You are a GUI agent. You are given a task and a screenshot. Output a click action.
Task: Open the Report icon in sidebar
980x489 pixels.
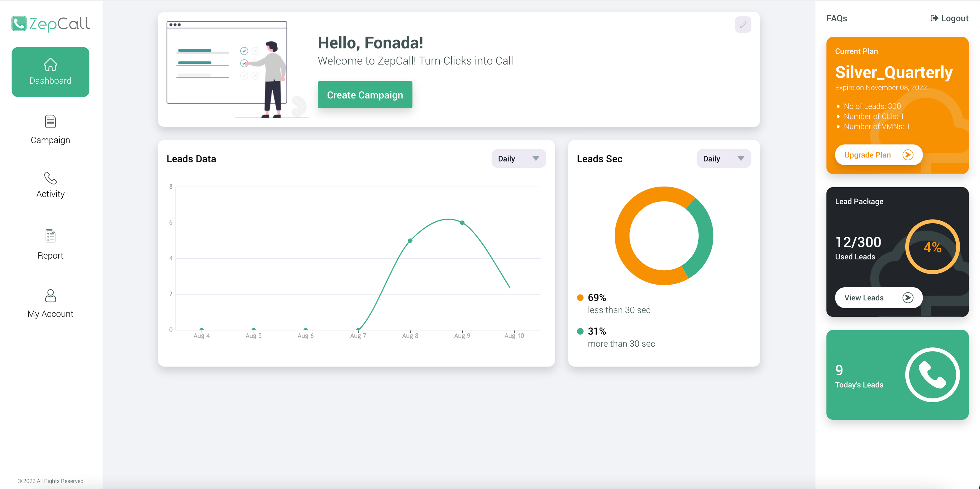tap(50, 236)
